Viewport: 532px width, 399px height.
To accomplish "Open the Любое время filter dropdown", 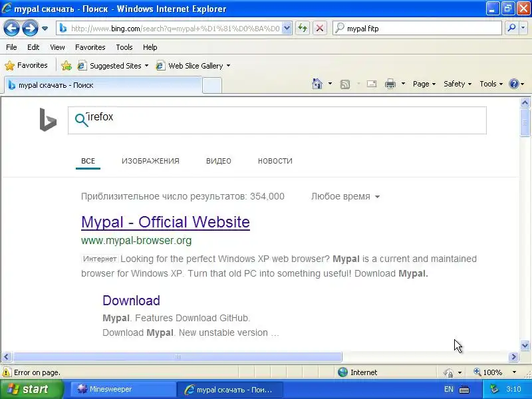I will click(345, 196).
